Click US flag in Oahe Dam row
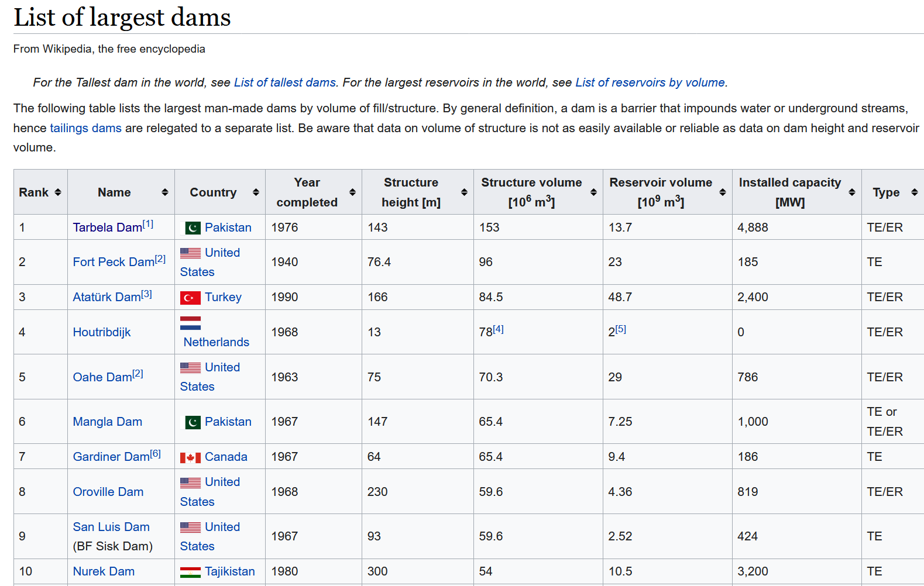Screen dimensions: 924x586 tap(190, 368)
